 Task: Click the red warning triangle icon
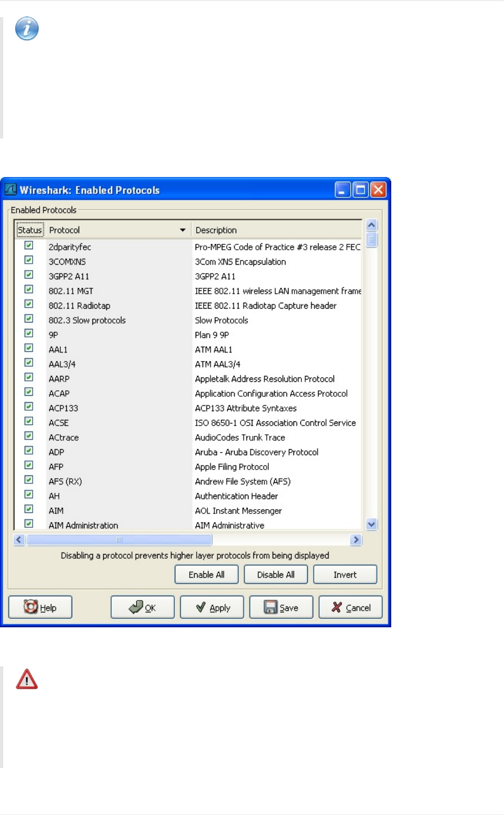[x=27, y=679]
